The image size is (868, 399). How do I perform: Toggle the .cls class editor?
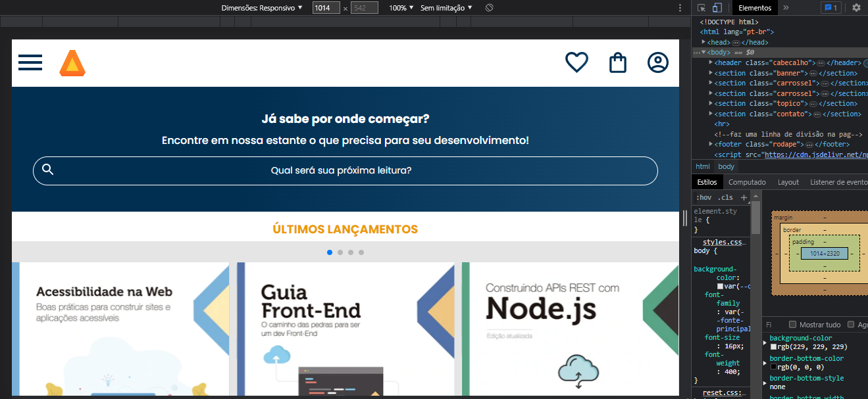(725, 197)
